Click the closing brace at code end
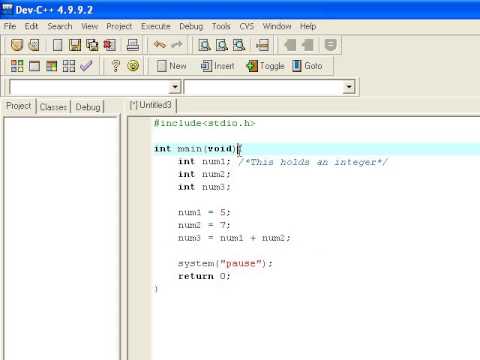Image resolution: width=480 pixels, height=360 pixels. (156, 289)
